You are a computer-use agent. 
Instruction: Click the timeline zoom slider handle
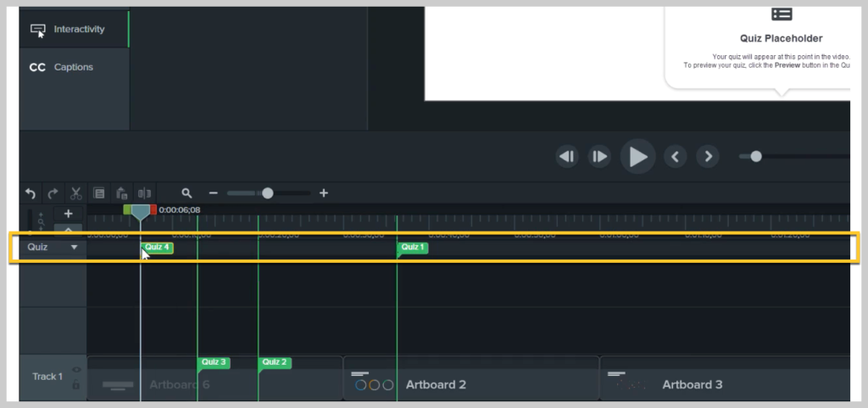click(267, 193)
